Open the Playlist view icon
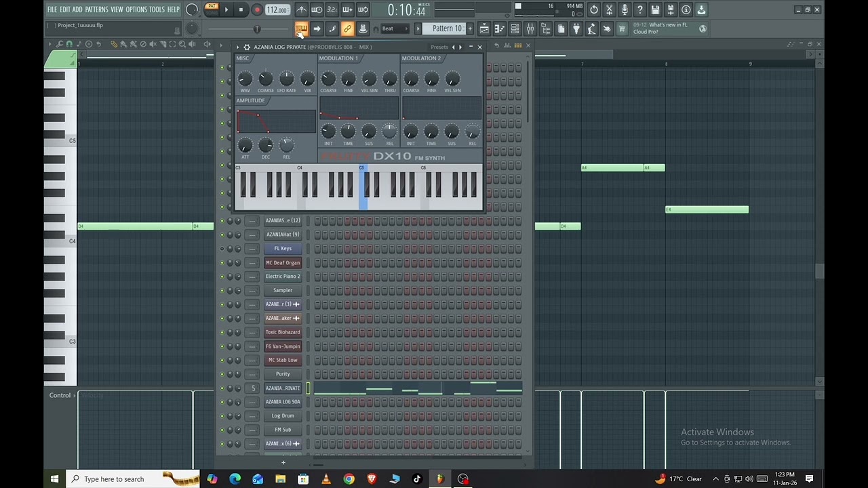 (484, 28)
